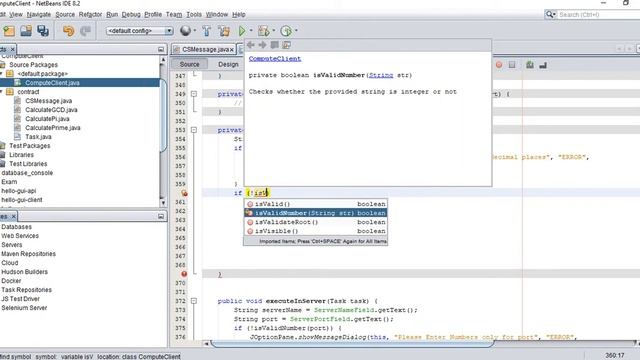
Task: Run the project with green play icon
Action: pos(242,31)
